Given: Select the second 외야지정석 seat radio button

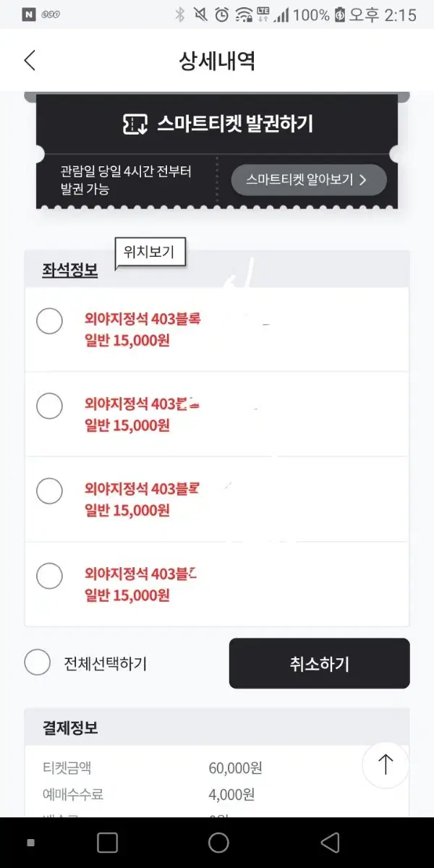Looking at the screenshot, I should pyautogui.click(x=49, y=406).
